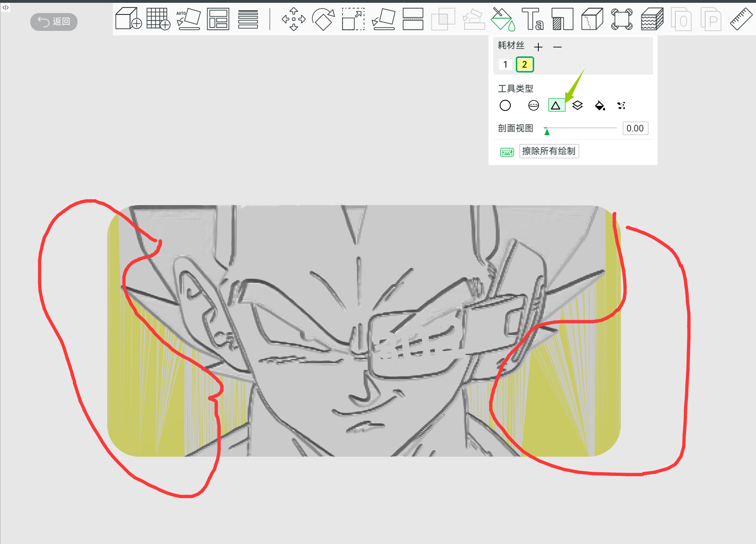The image size is (756, 544).
Task: Click the minus to remove filament
Action: point(557,47)
